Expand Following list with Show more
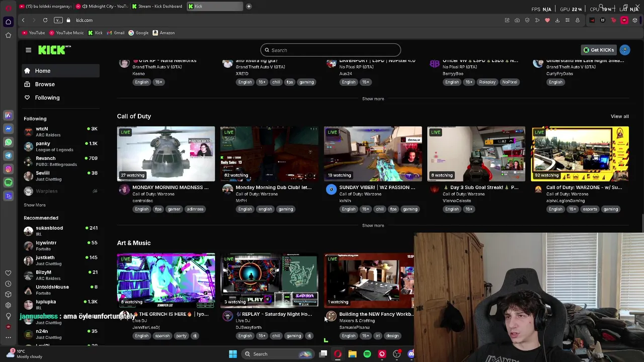Viewport: 644px width, 362px height. pyautogui.click(x=35, y=205)
